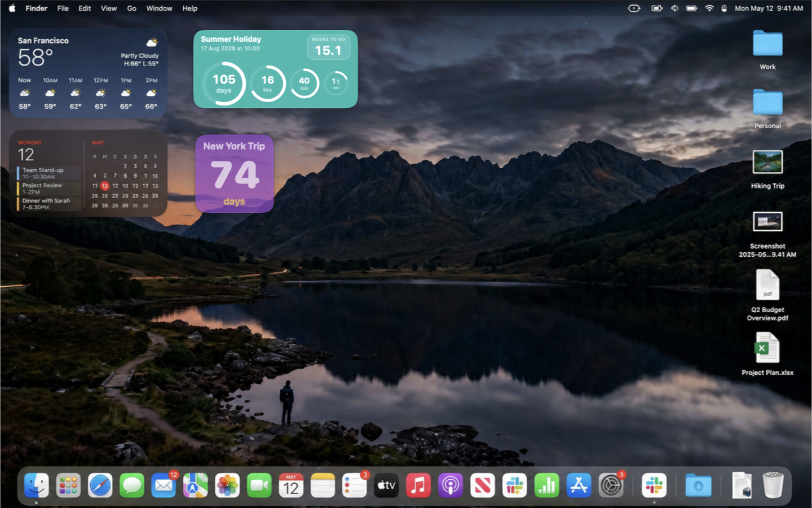Click the Slack icon between News and Numbers
This screenshot has width=812, height=508.
click(x=514, y=485)
